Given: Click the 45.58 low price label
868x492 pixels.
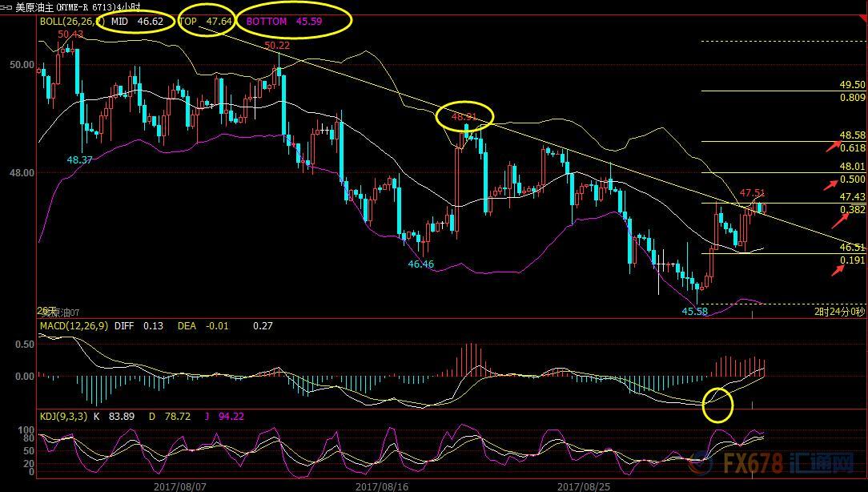Looking at the screenshot, I should point(695,312).
